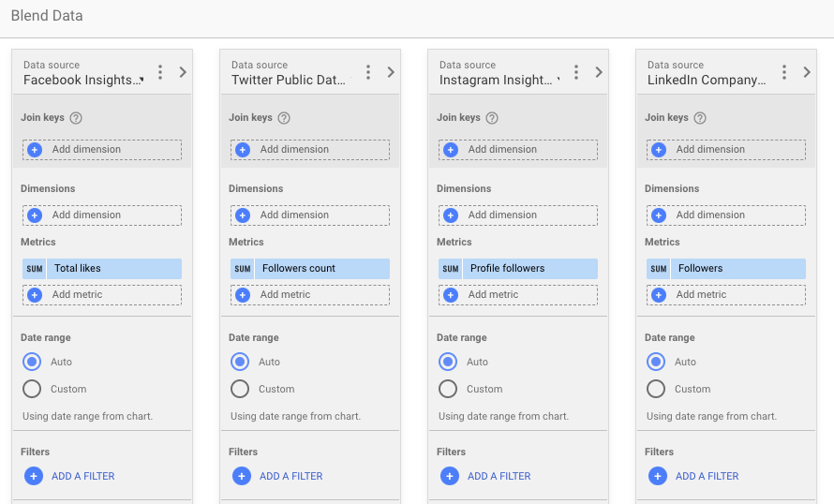Select Auto date range for Twitter Public Data
This screenshot has height=504, width=834.
[240, 362]
